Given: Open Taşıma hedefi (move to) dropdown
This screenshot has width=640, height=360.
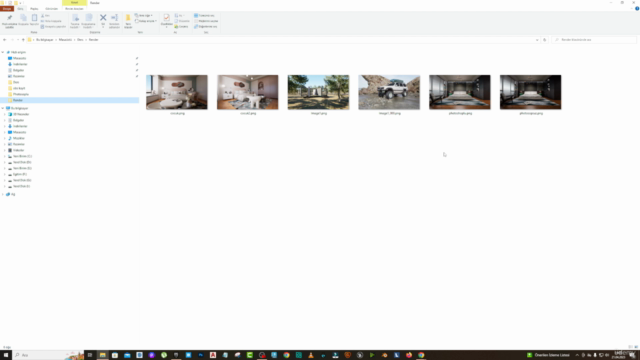Looking at the screenshot, I should coord(75,21).
